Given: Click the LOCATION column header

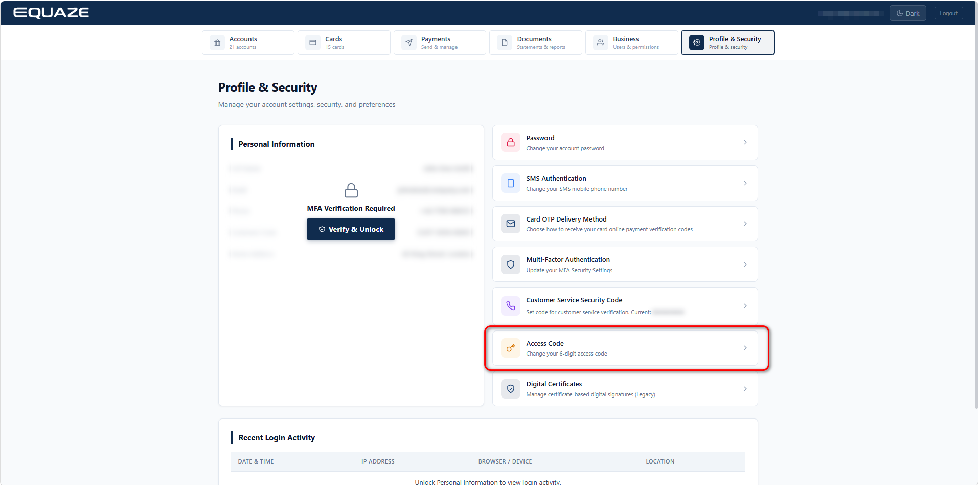Looking at the screenshot, I should (660, 461).
